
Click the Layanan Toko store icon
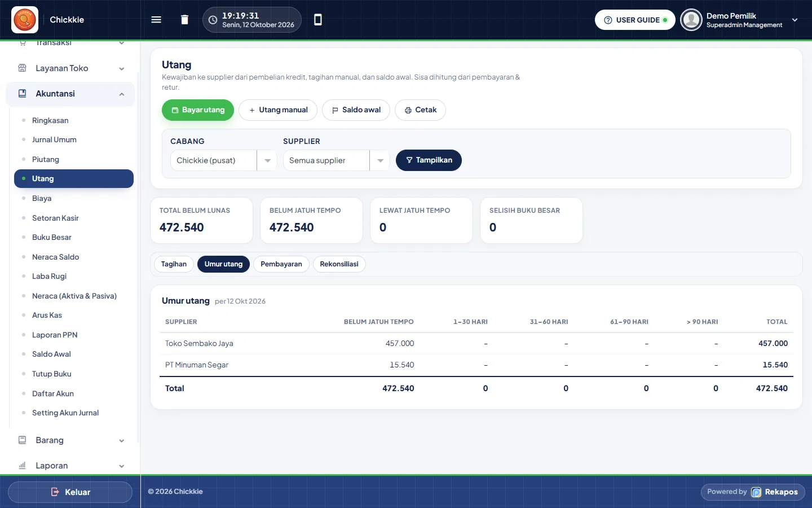(x=23, y=68)
